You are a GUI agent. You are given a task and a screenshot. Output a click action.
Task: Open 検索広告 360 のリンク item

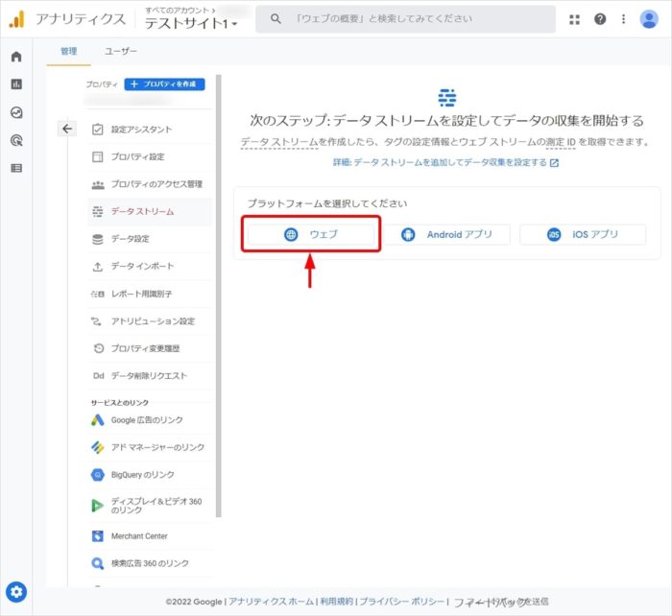tap(149, 563)
